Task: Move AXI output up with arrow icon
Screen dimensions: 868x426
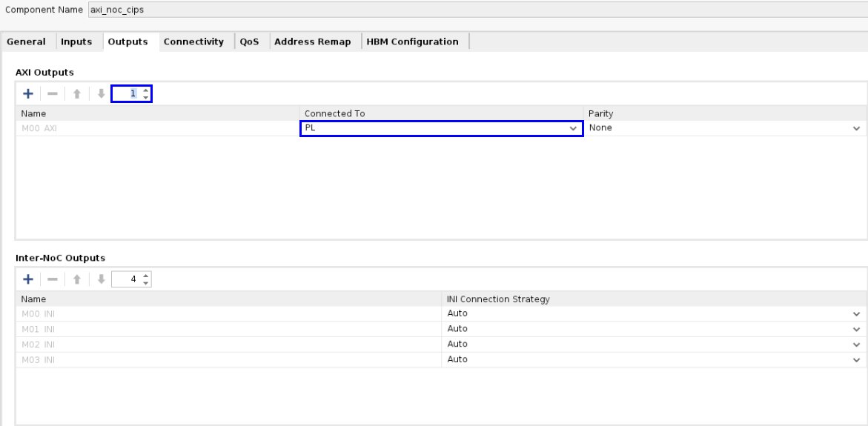Action: 76,94
